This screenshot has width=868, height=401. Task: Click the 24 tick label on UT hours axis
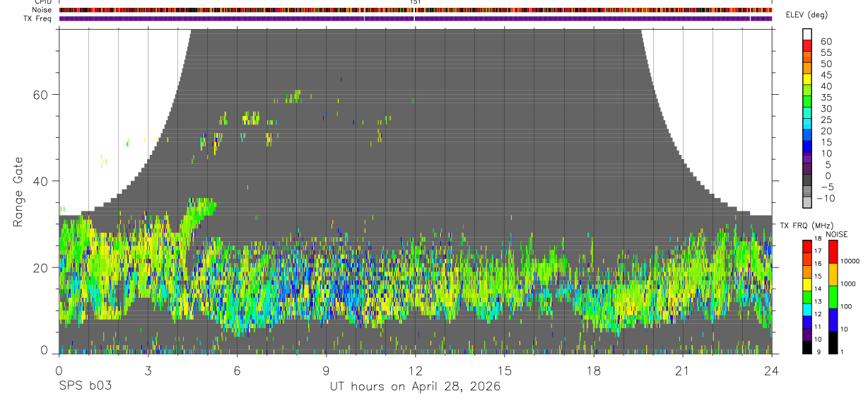(772, 371)
